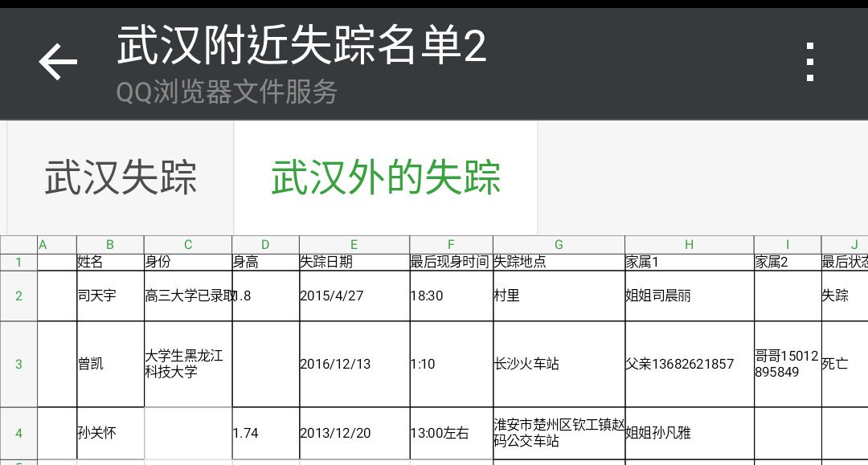Select the cell showing 死亡 status

(844, 363)
